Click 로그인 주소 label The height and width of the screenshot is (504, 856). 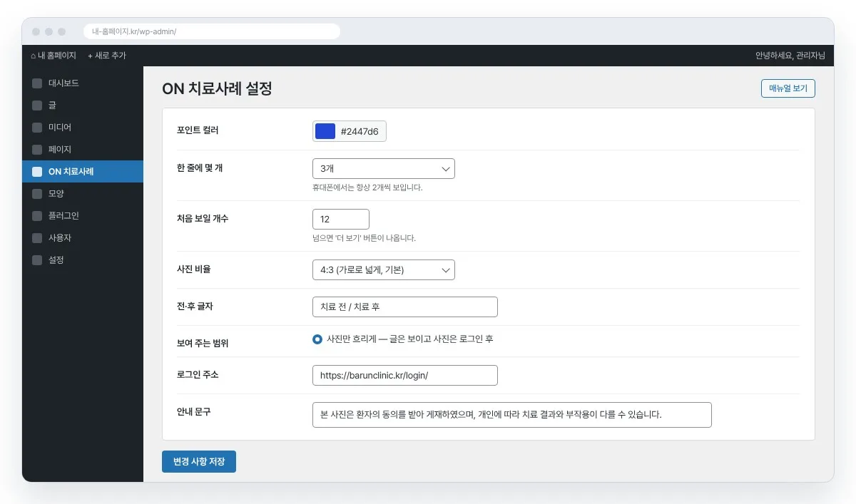point(198,374)
